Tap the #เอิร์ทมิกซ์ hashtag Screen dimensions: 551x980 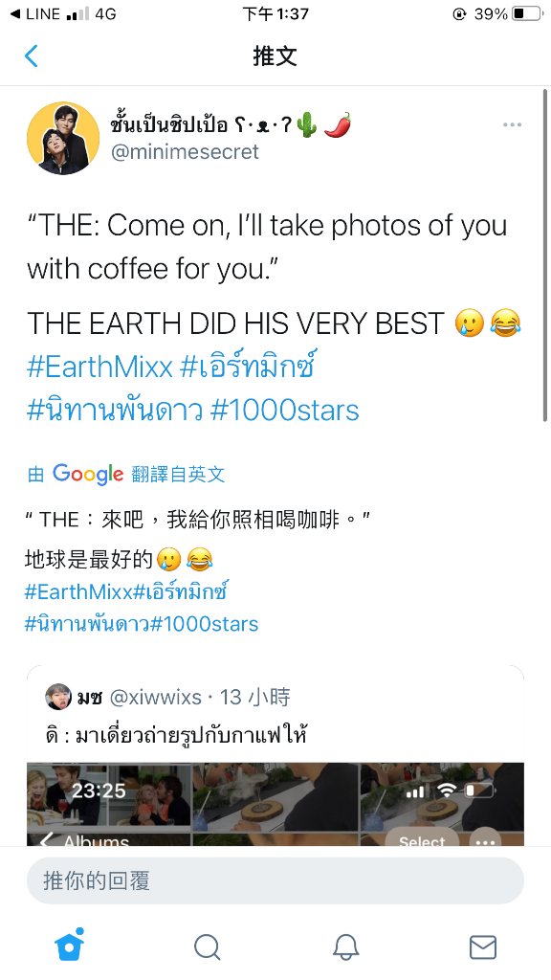248,367
